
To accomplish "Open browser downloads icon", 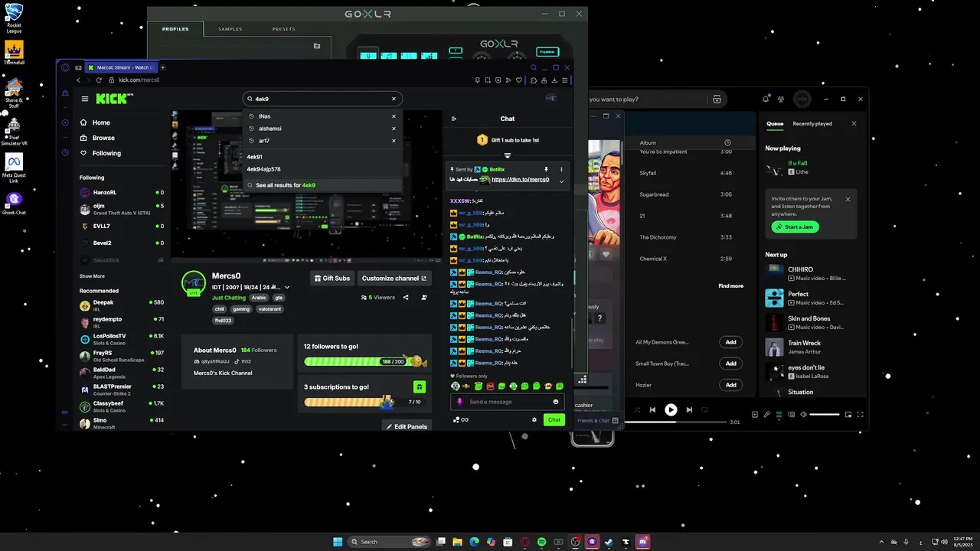I will 554,80.
